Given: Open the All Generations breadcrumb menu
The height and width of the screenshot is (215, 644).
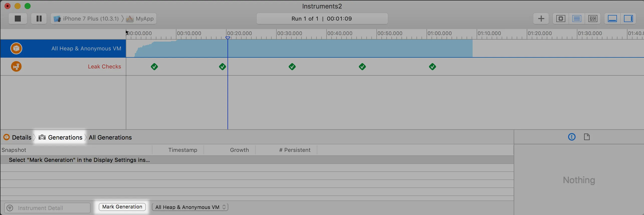Looking at the screenshot, I should click(110, 137).
